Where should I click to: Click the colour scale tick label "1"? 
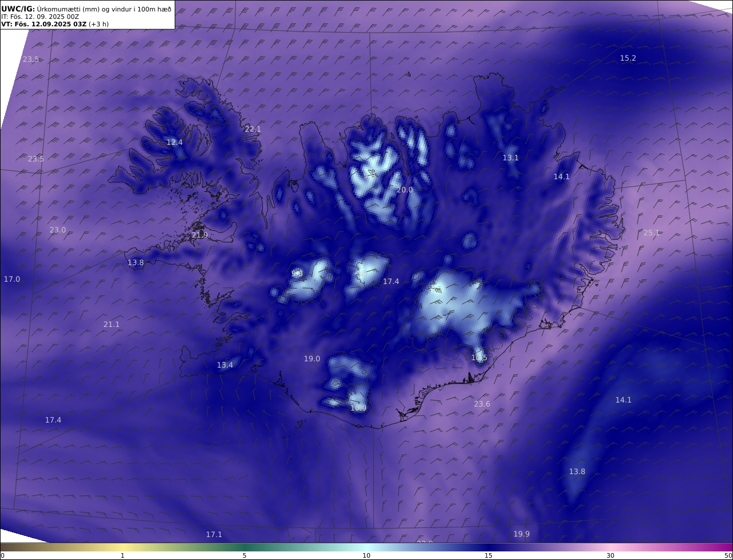pos(123,555)
